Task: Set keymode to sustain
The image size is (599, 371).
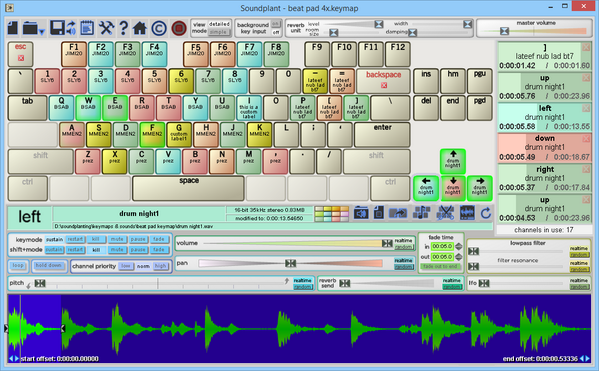Action: (x=55, y=239)
